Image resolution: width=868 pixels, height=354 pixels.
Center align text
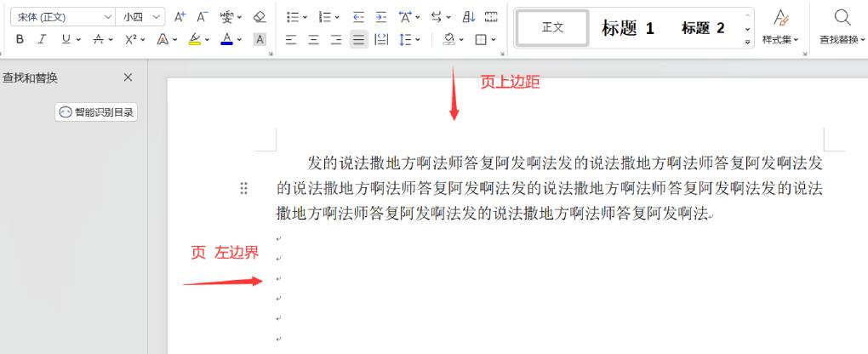pos(314,39)
